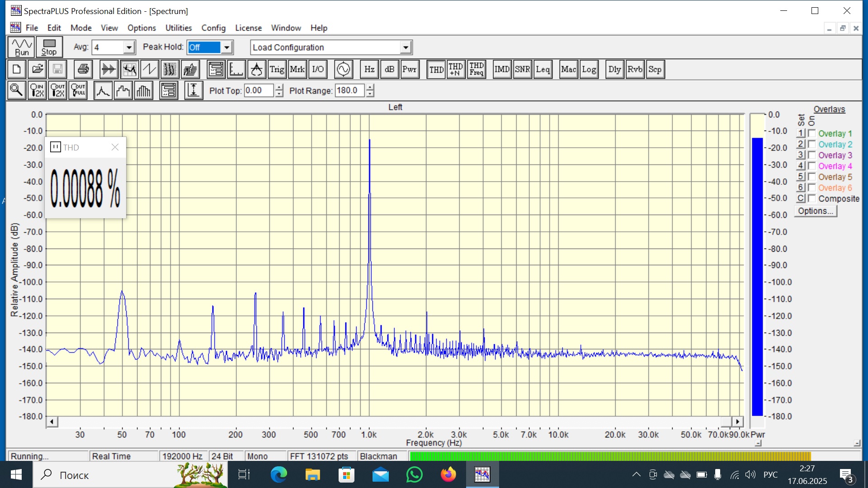Click the IMD distortion tool icon
The height and width of the screenshot is (488, 868).
click(x=502, y=70)
